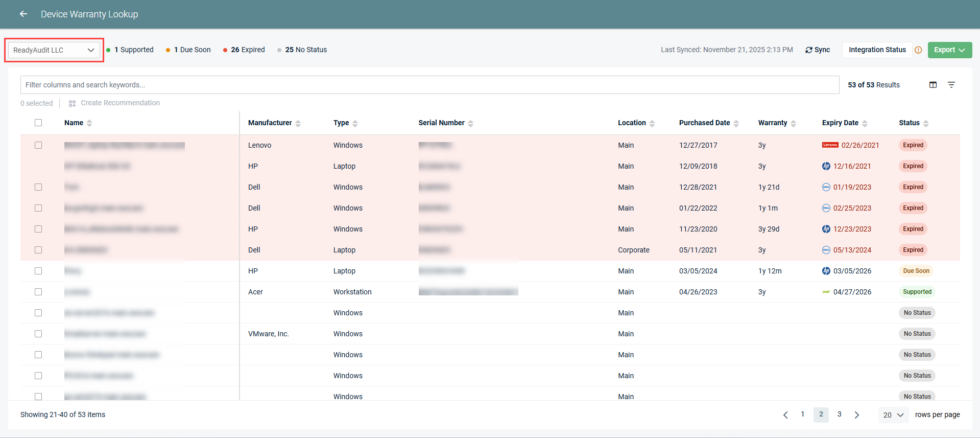Select the Acer Workstation row checkbox
The image size is (980, 438).
[x=38, y=292]
